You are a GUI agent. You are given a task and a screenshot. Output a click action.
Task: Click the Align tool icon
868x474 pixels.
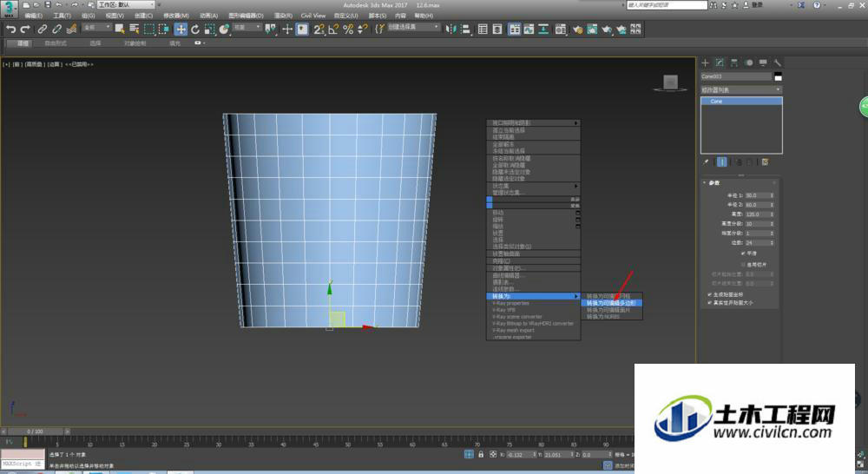[x=465, y=30]
